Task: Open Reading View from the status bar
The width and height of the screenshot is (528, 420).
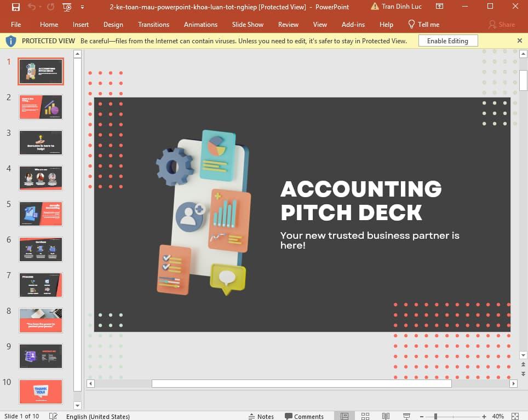Action: [385, 416]
